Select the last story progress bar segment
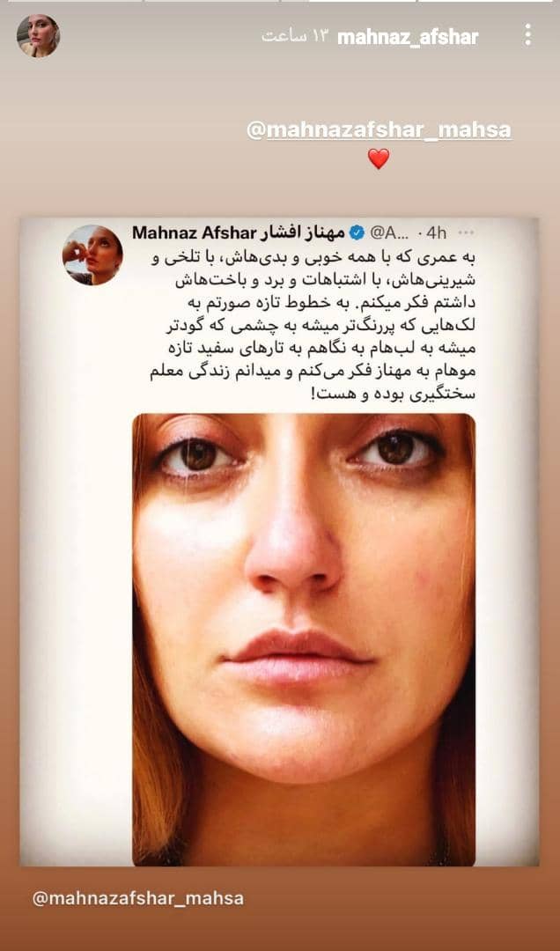This screenshot has width=560, height=951. (x=485, y=1)
